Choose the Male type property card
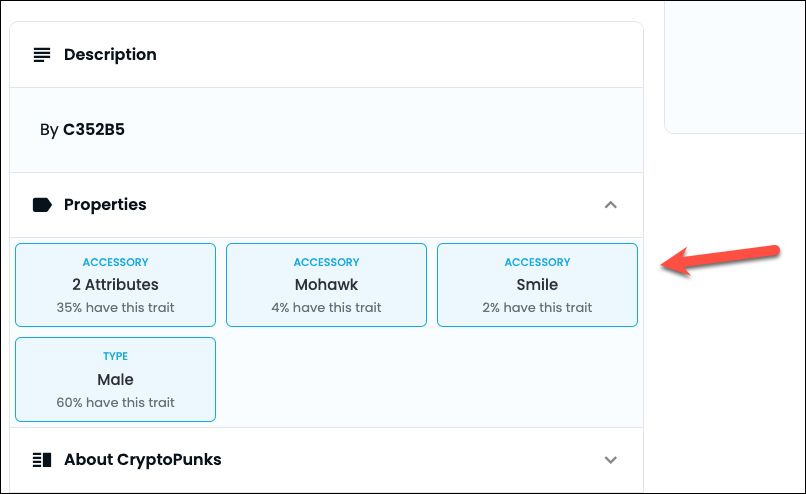Viewport: 806px width, 494px height. click(115, 380)
